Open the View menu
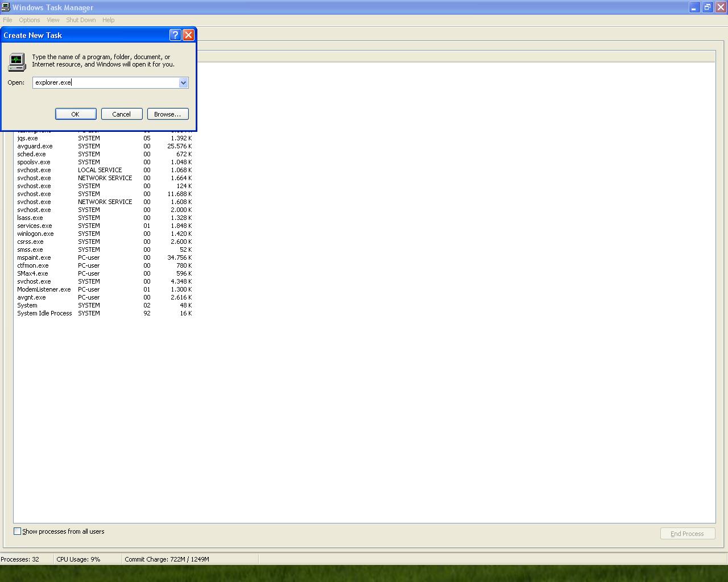The width and height of the screenshot is (728, 582). click(x=53, y=20)
